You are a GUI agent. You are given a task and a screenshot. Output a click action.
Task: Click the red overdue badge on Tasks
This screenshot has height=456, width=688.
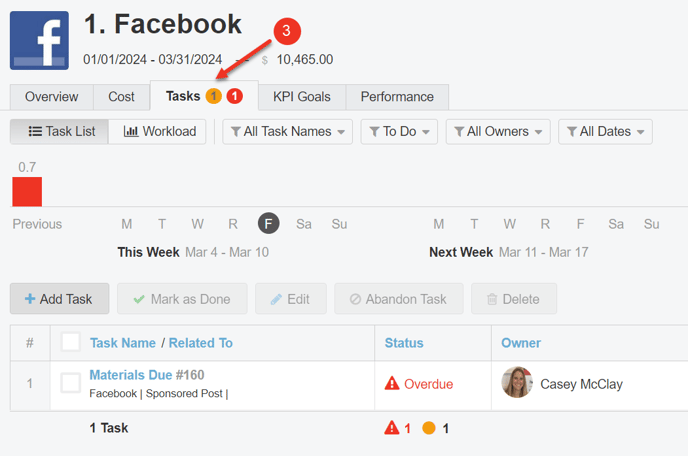coord(235,96)
